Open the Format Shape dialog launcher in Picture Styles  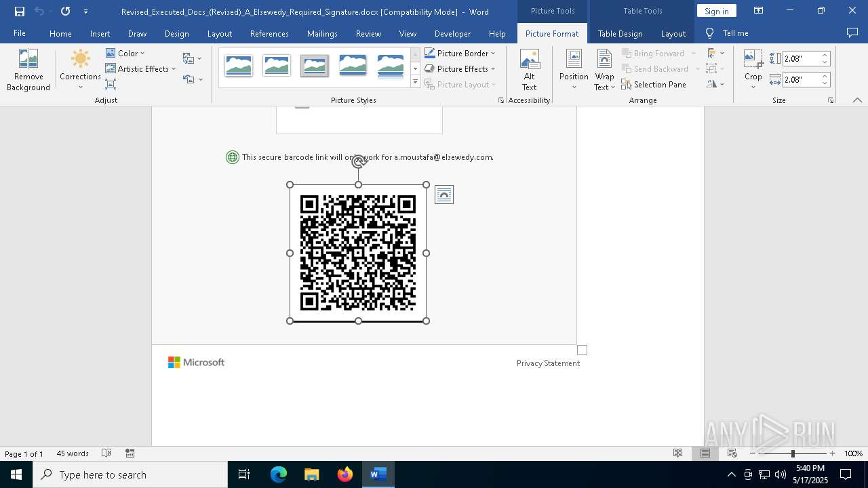[x=501, y=100]
